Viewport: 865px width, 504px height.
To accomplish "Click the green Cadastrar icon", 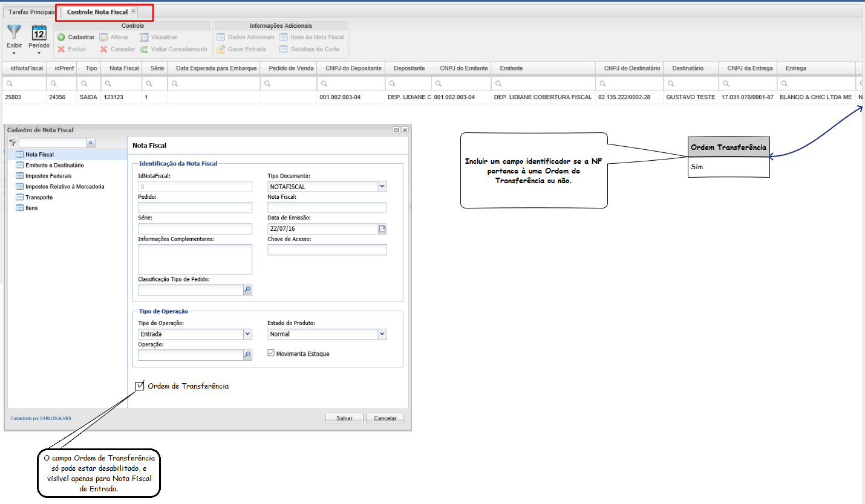I will [x=62, y=37].
